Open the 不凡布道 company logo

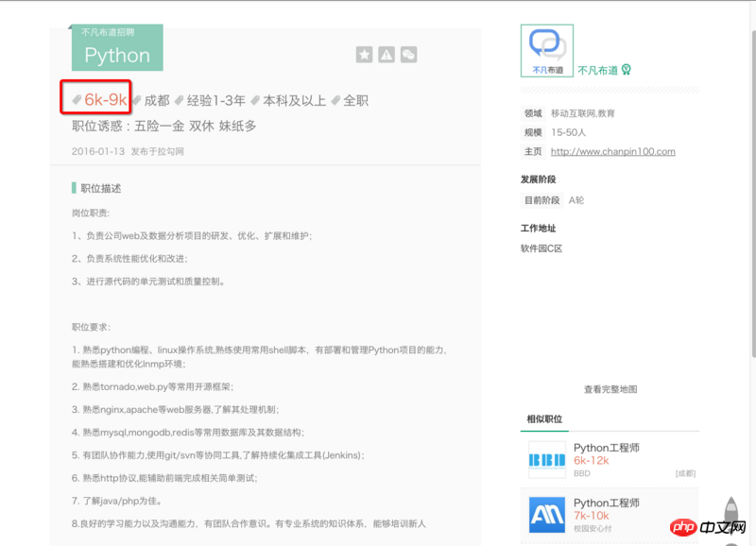click(x=547, y=51)
